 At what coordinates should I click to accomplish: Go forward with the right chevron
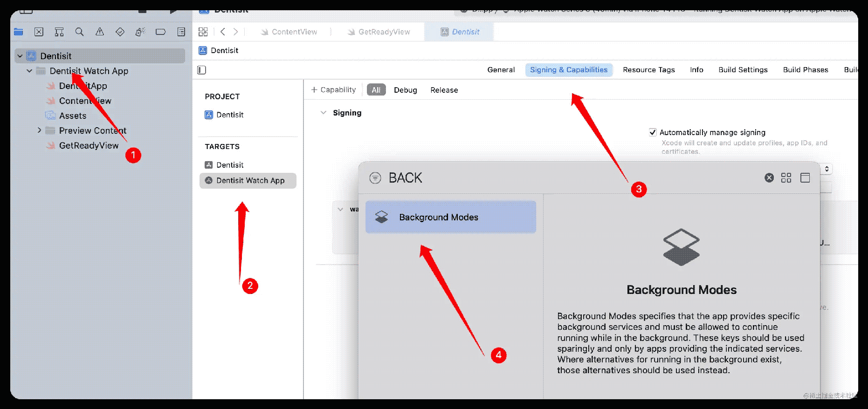[236, 32]
